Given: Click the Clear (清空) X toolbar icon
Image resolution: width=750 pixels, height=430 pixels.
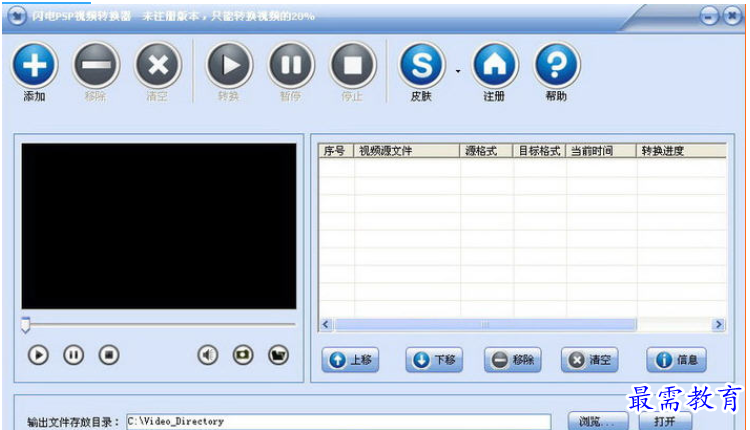Looking at the screenshot, I should point(158,65).
